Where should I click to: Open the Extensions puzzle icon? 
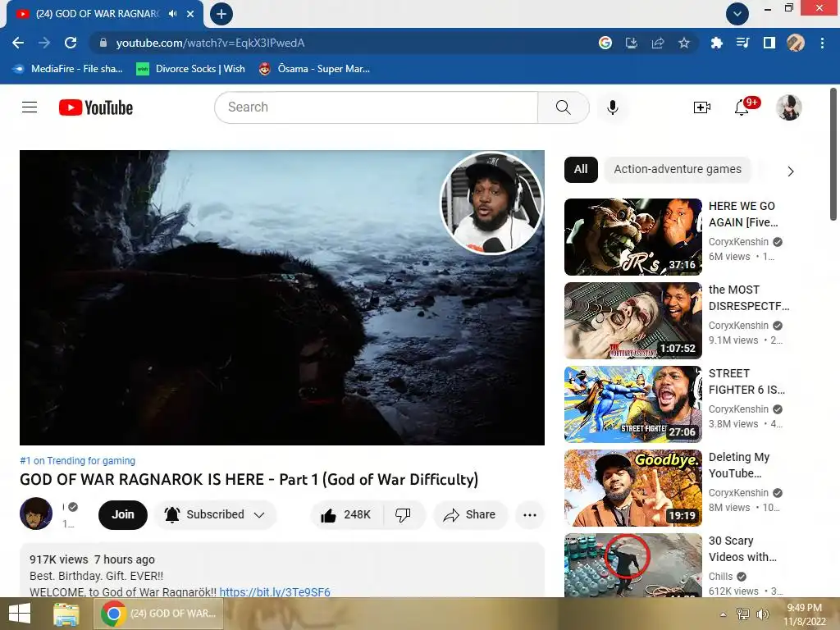click(x=716, y=43)
